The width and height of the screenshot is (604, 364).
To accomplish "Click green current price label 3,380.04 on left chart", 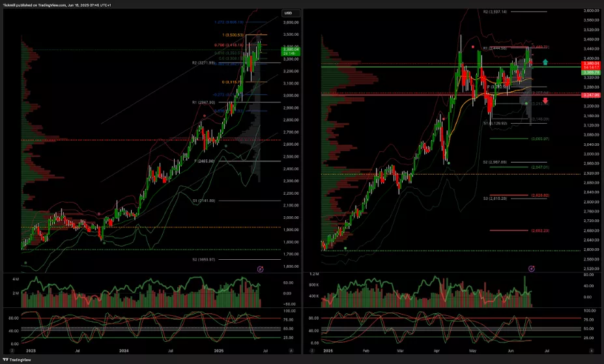I will [x=290, y=49].
